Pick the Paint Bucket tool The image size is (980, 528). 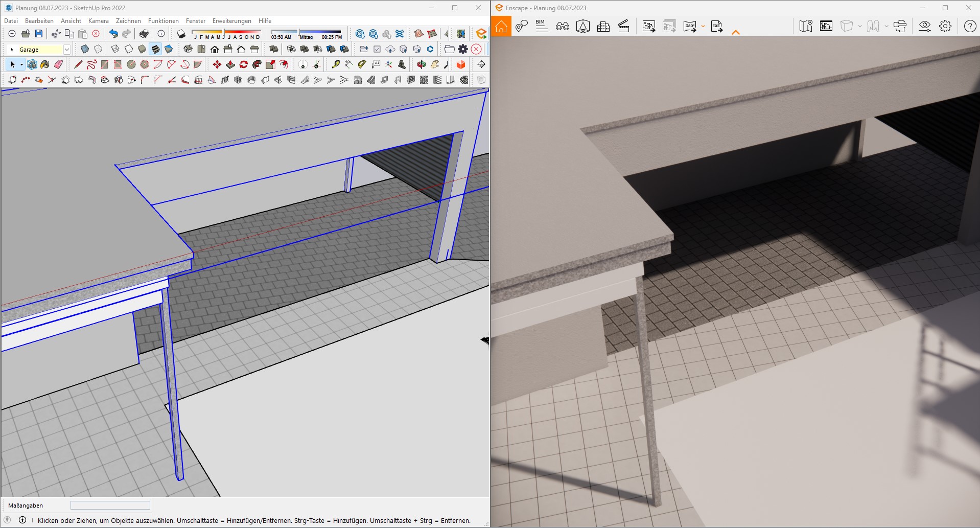45,64
